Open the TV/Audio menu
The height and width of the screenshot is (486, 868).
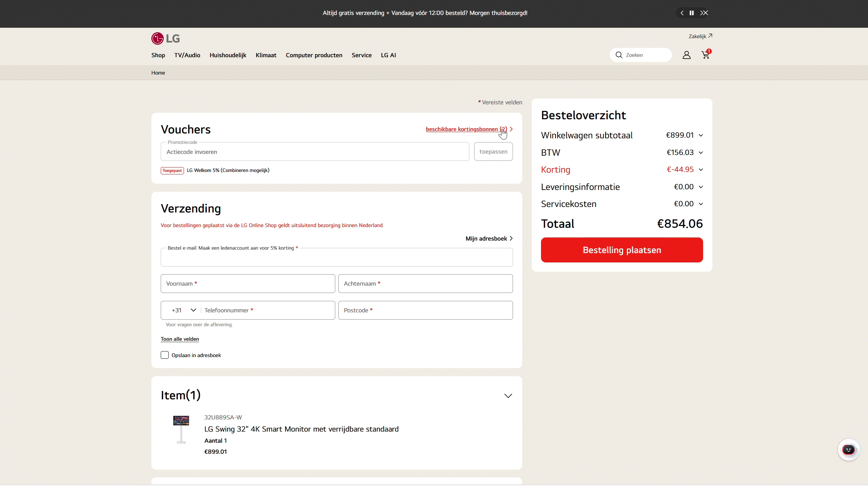click(x=187, y=55)
